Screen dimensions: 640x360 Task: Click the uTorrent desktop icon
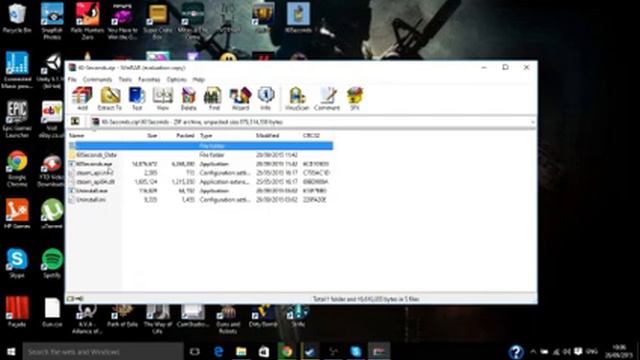[x=52, y=213]
